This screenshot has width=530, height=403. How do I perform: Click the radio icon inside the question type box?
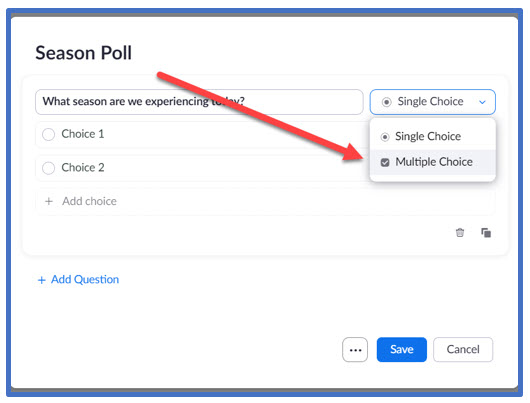pyautogui.click(x=386, y=102)
